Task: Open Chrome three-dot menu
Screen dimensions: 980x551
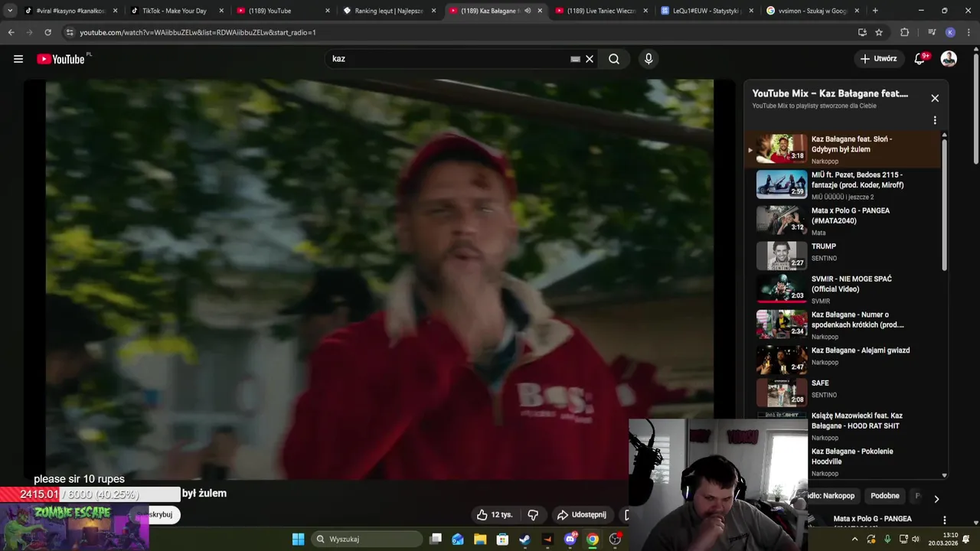Action: 969,32
